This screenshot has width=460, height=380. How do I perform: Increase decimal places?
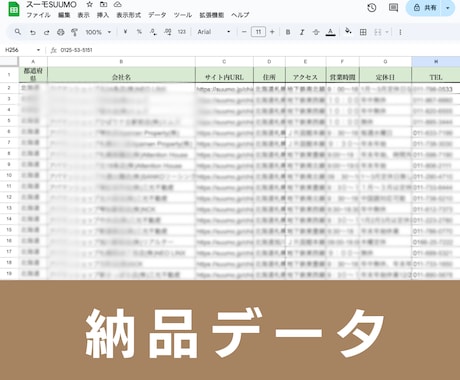coord(168,32)
